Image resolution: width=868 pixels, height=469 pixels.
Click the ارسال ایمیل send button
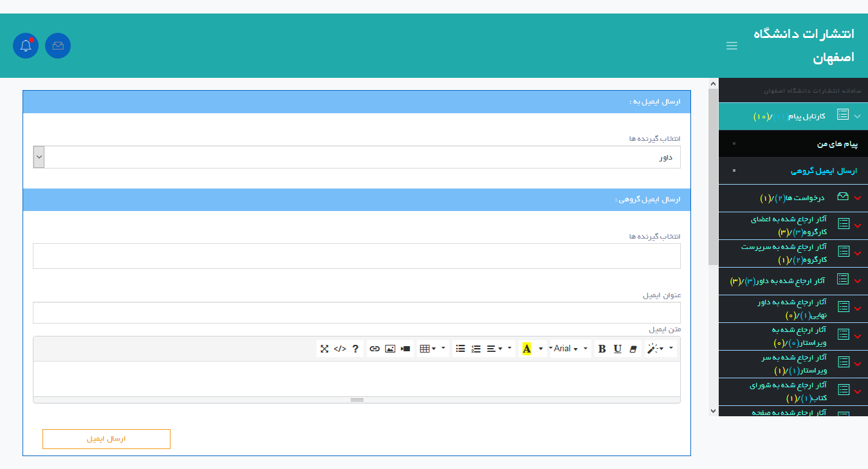(x=106, y=439)
